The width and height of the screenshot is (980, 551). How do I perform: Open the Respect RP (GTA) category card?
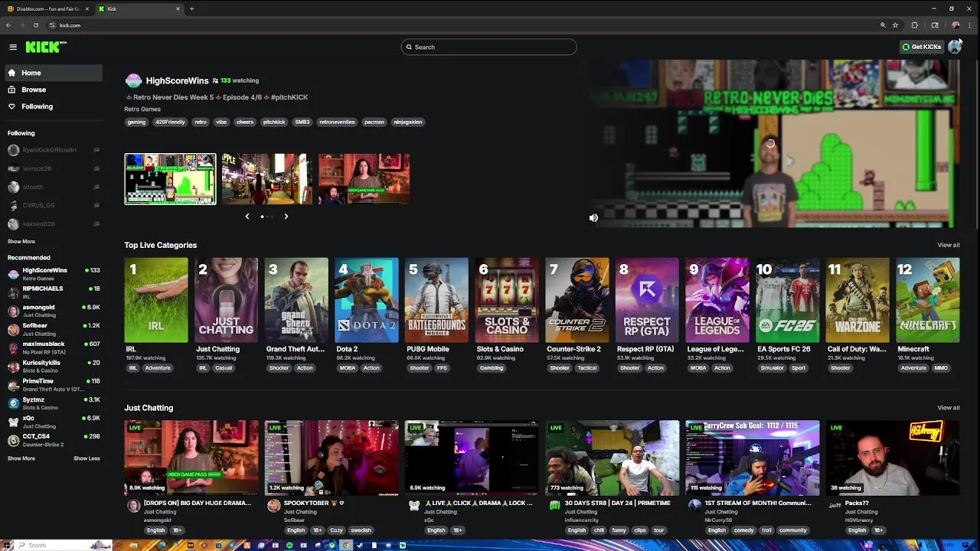pos(647,300)
